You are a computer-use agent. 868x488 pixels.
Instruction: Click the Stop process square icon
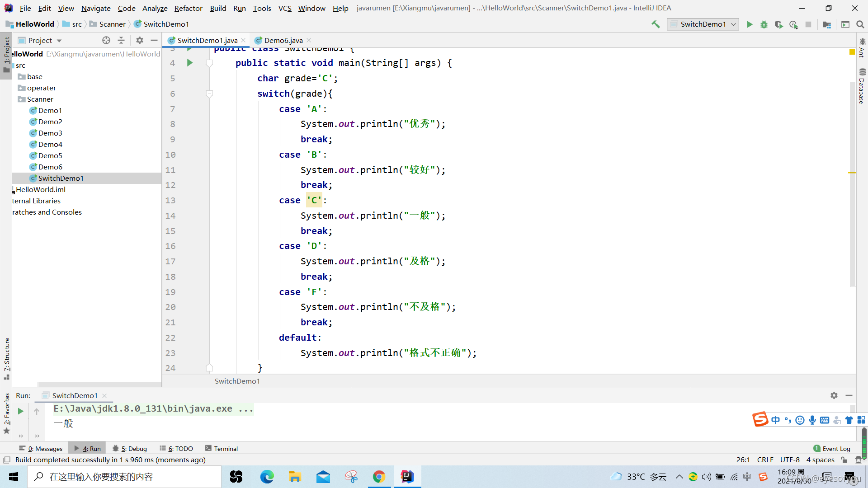point(808,24)
